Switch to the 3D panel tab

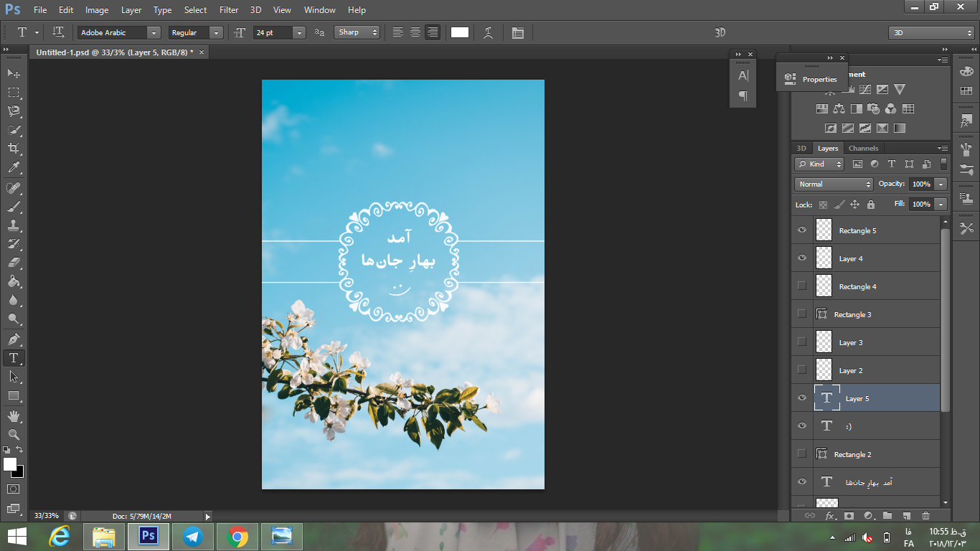(x=801, y=148)
